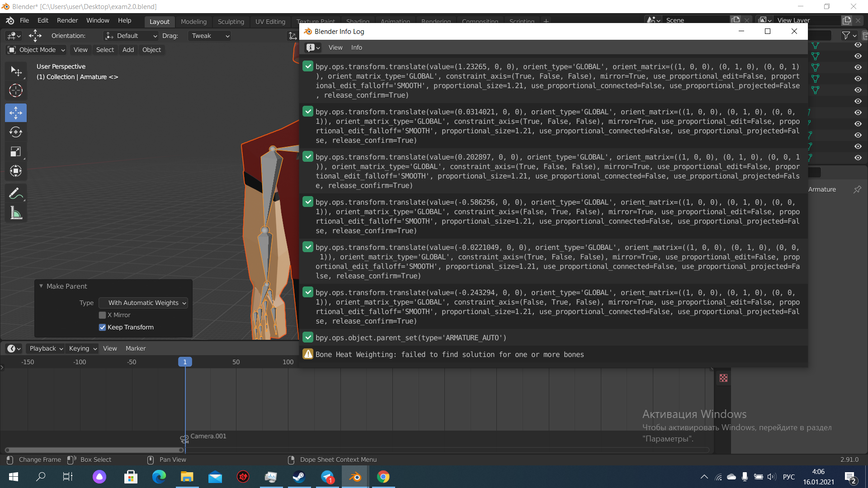Screen dimensions: 868x488
Task: Click the checkered Texture properties tab icon
Action: (723, 378)
